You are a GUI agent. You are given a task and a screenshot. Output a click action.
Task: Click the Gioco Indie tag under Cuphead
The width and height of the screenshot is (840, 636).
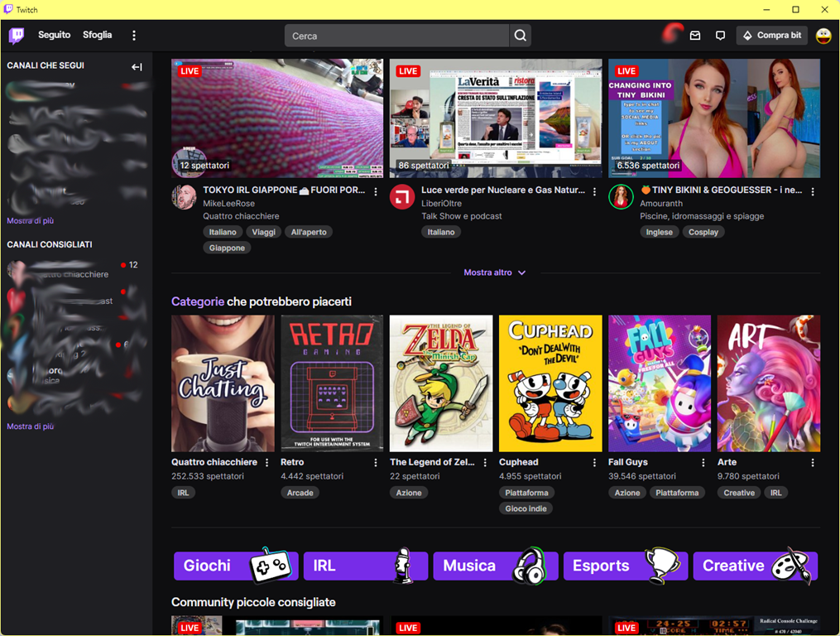pos(526,508)
